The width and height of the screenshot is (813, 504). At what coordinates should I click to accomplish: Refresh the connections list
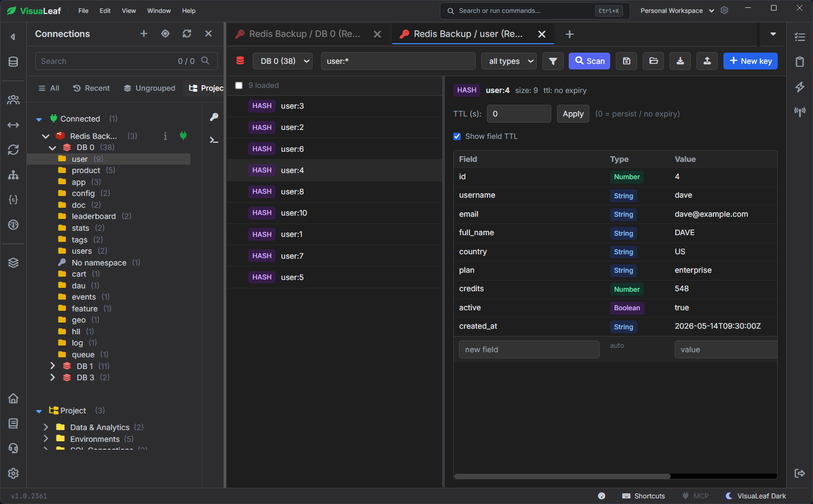point(187,34)
